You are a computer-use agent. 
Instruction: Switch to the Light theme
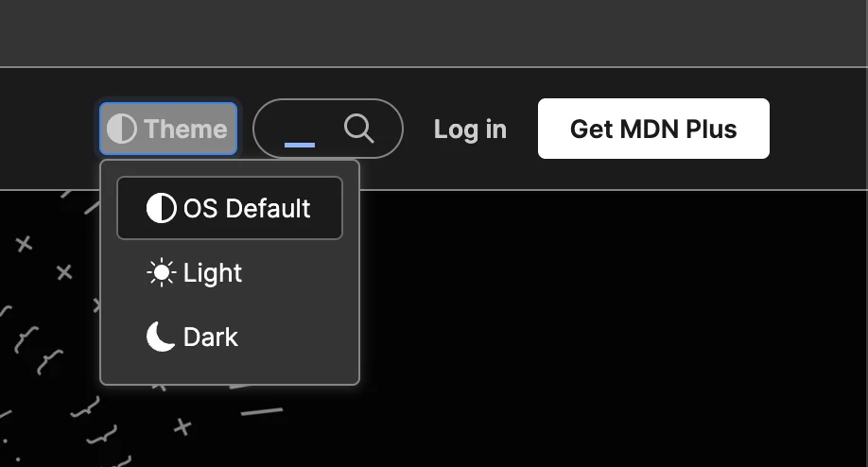(230, 273)
